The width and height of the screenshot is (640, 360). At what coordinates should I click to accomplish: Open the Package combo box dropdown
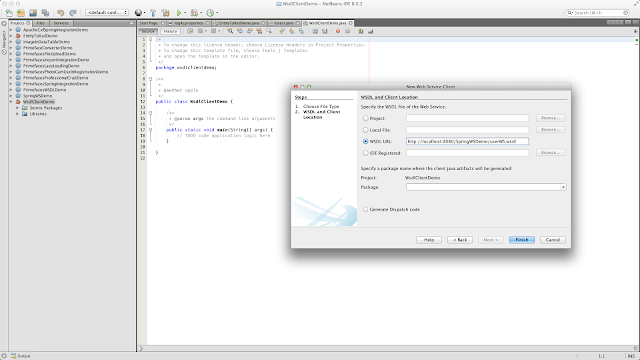(563, 187)
